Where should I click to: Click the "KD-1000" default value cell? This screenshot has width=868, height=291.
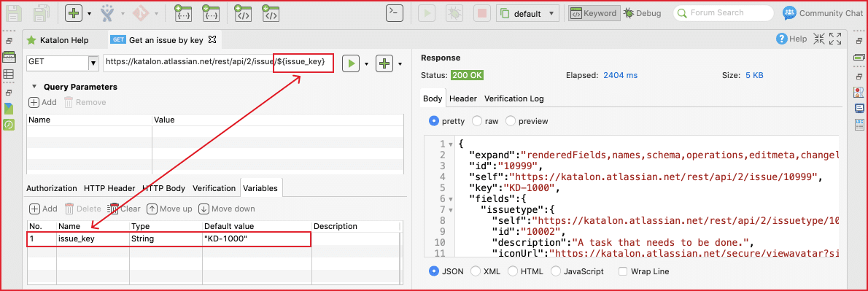pyautogui.click(x=256, y=239)
